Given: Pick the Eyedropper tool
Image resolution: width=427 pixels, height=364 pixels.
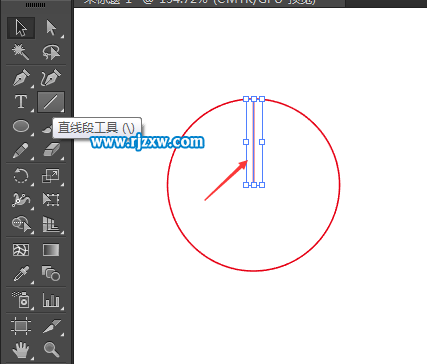Looking at the screenshot, I should click(x=21, y=274).
